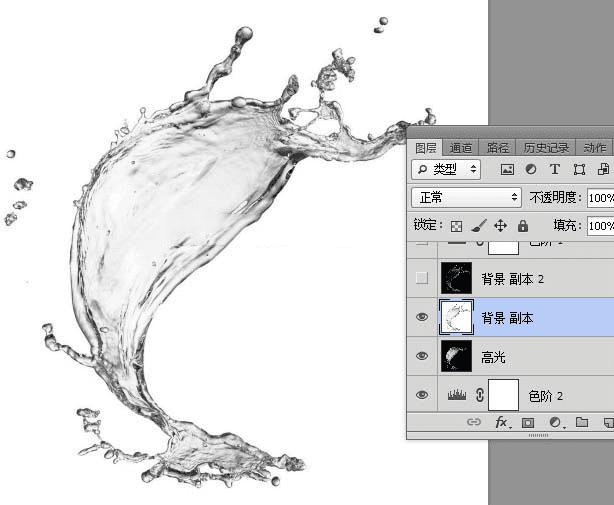
Task: Click the 色阶 2 levels histogram icon
Action: [457, 395]
